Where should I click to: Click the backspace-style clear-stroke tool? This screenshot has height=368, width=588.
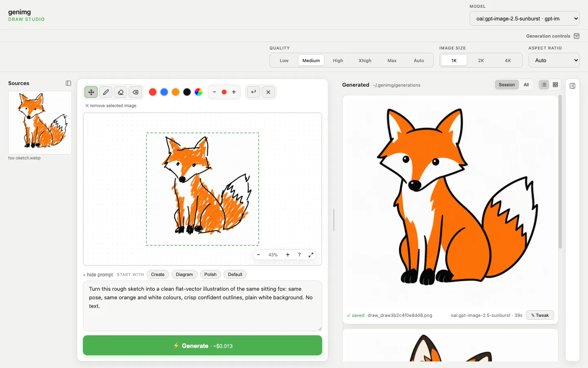136,92
